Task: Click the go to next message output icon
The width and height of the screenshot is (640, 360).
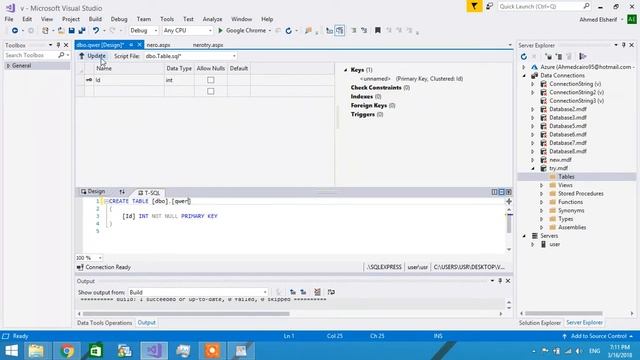Action: pyautogui.click(x=303, y=292)
